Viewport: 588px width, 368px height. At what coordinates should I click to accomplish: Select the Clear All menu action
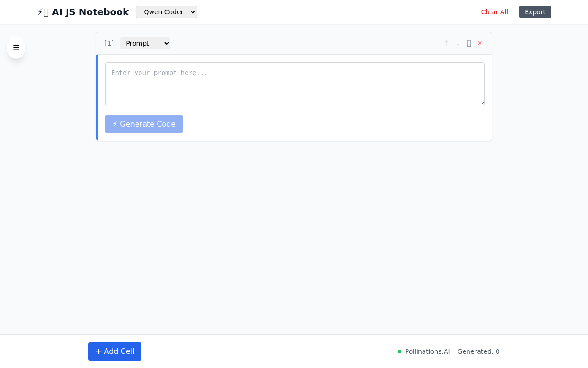494,12
